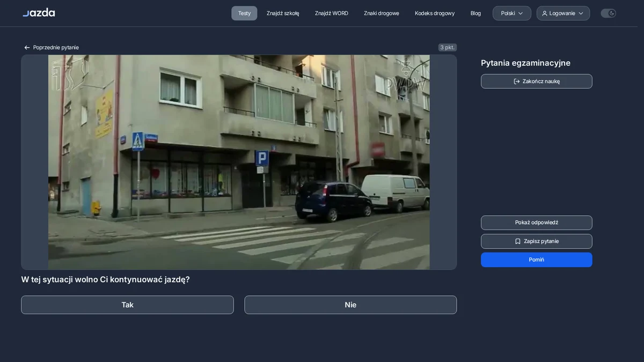Click the 3 pkt. points badge
The image size is (644, 362).
point(447,47)
